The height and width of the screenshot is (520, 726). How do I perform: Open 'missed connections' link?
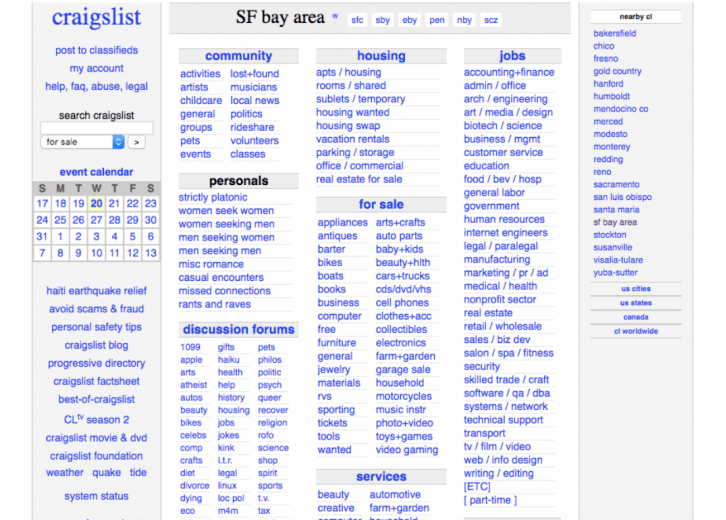(x=225, y=291)
